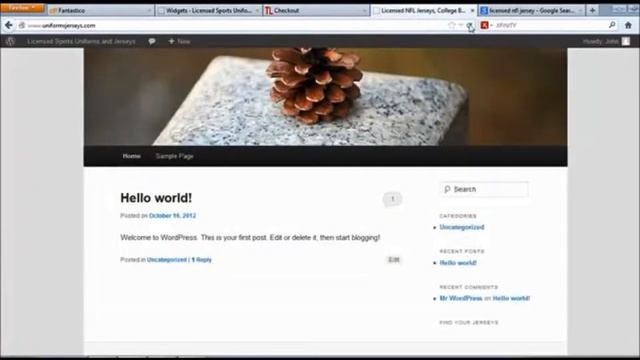
Task: Click the pine cone header image
Action: [x=325, y=96]
